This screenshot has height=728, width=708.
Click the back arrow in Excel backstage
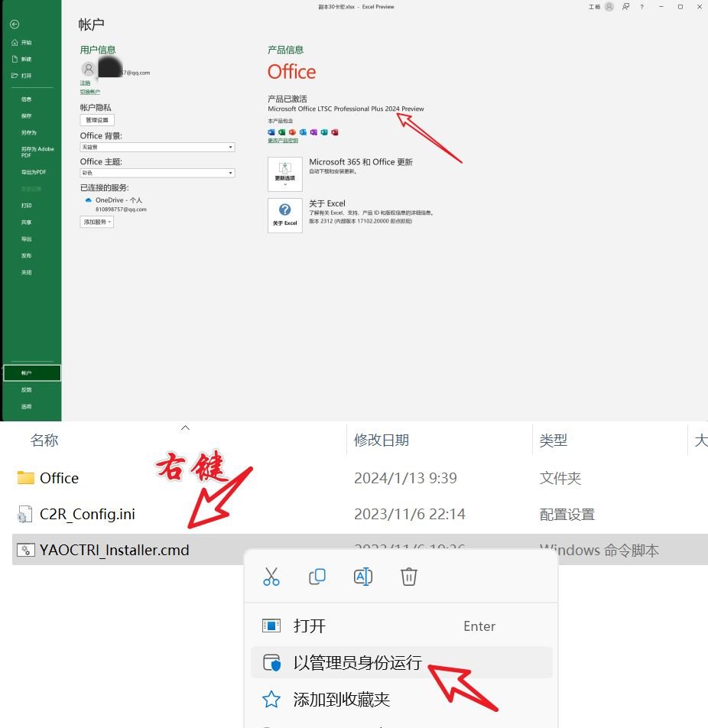(15, 24)
